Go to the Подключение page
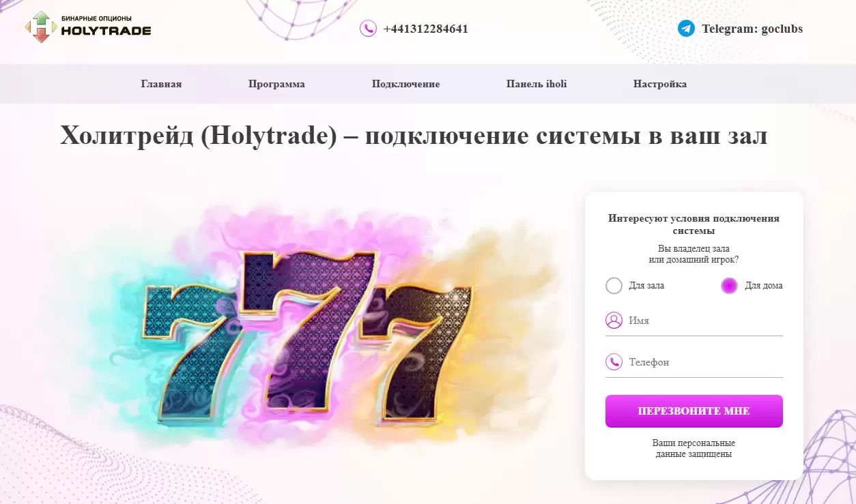Screen dimensions: 856x504 (x=405, y=84)
